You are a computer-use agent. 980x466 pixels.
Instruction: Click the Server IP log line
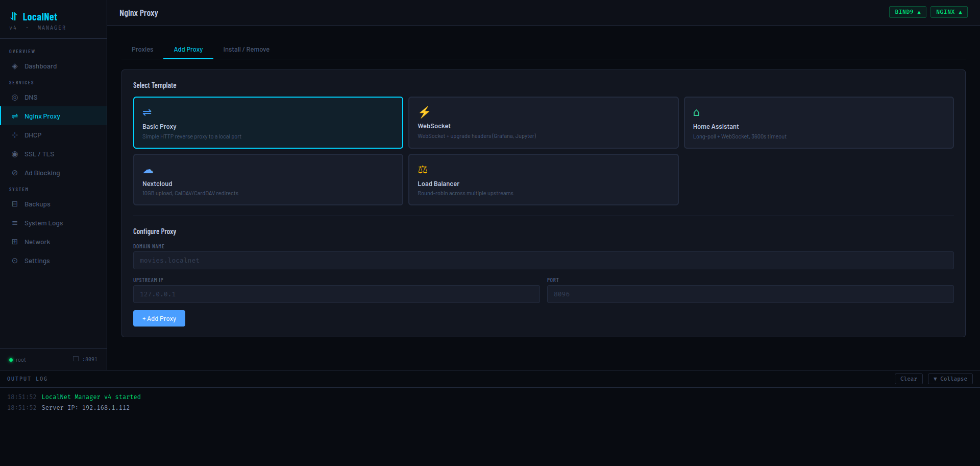click(x=86, y=408)
